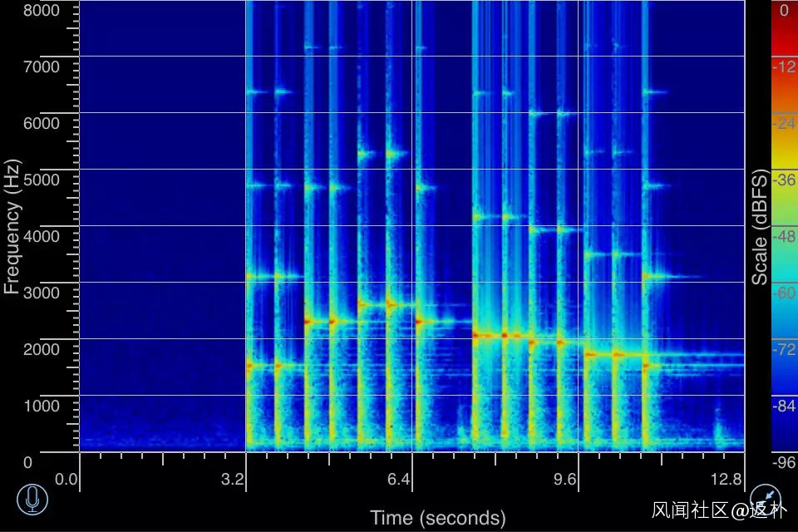Click the -60 dBFS scale label
The width and height of the screenshot is (798, 532).
[784, 293]
